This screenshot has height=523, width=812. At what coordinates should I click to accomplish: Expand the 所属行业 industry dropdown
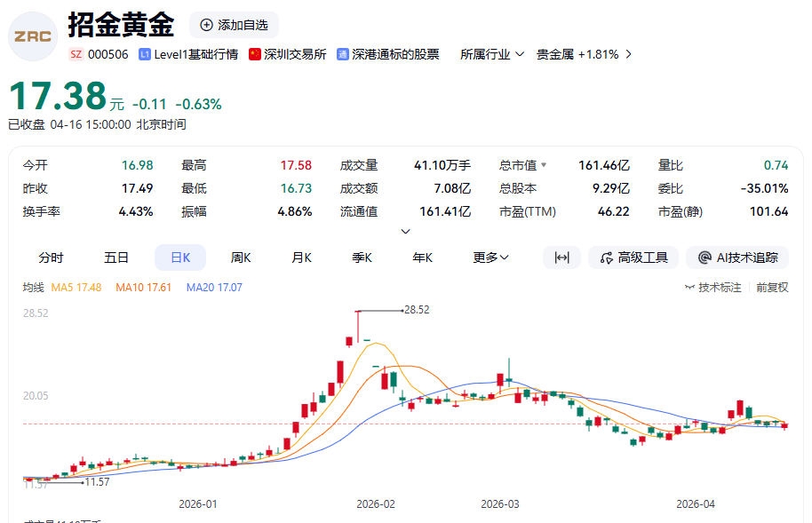tap(492, 54)
